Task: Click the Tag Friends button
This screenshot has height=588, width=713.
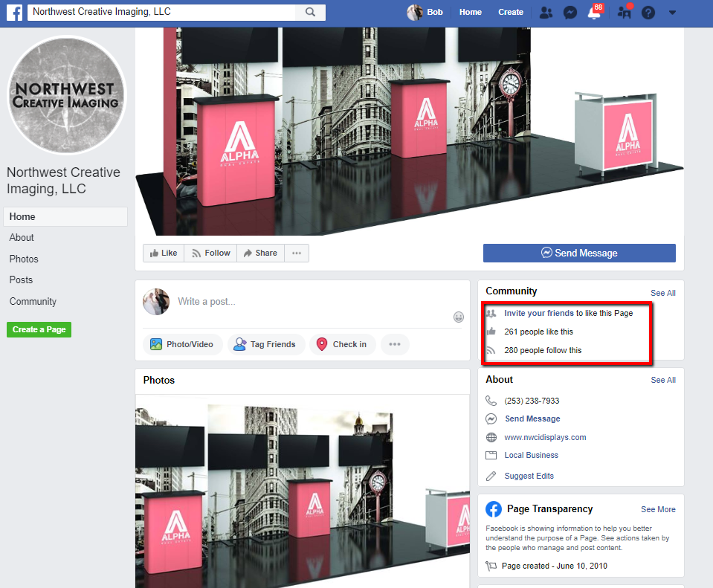Action: [x=265, y=344]
